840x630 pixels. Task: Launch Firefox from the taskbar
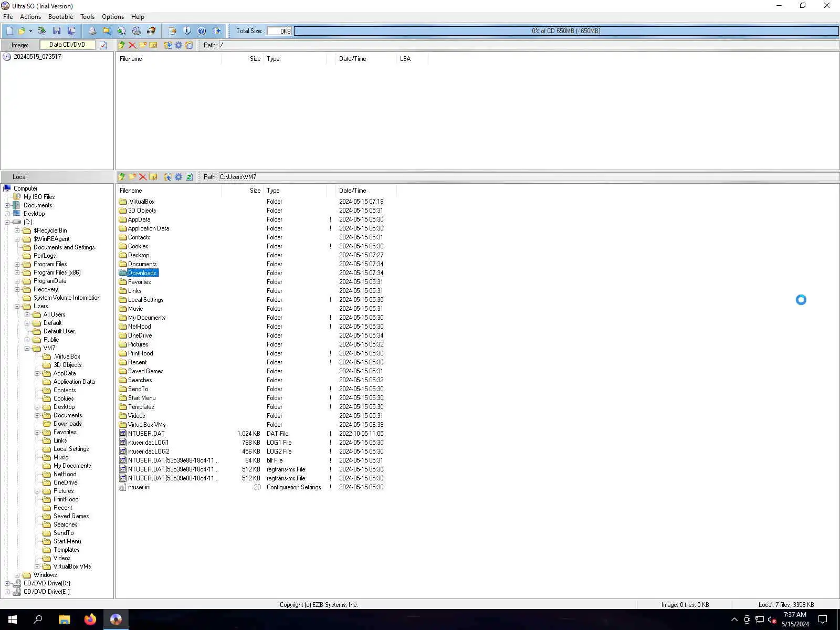click(90, 619)
